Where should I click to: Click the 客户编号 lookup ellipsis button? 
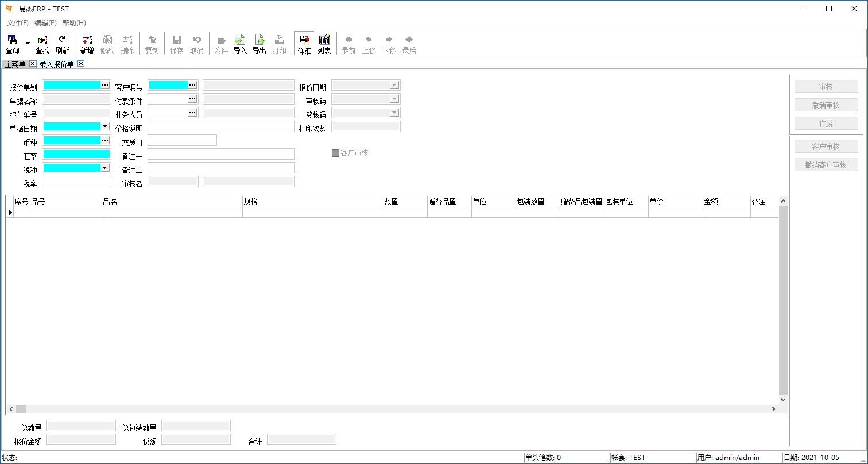[x=192, y=85]
